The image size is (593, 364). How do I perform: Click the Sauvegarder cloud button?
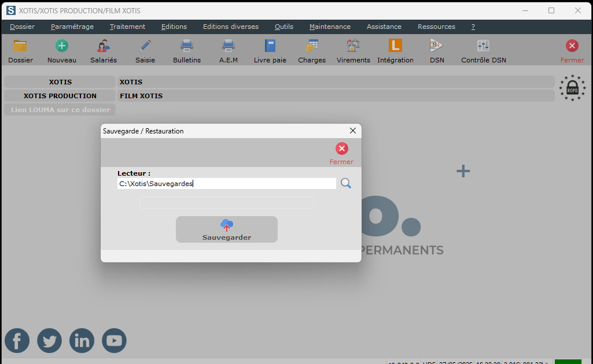coord(227,229)
